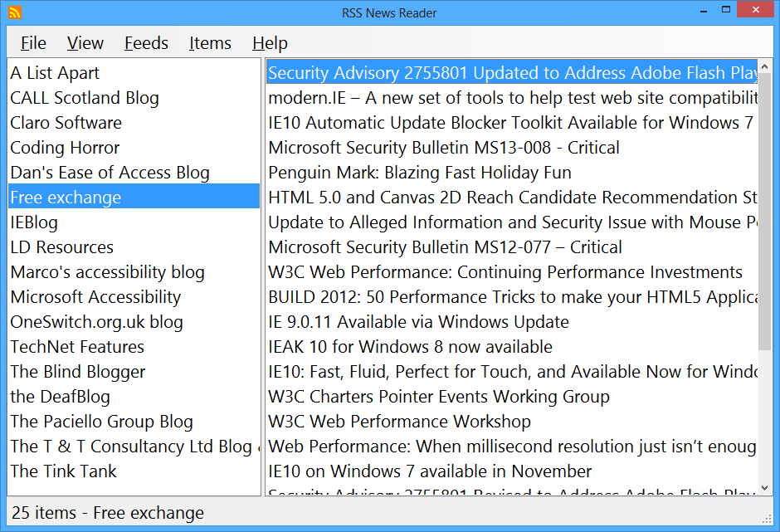Select Marco's accessibility blog feed
This screenshot has height=532, width=780.
134,271
